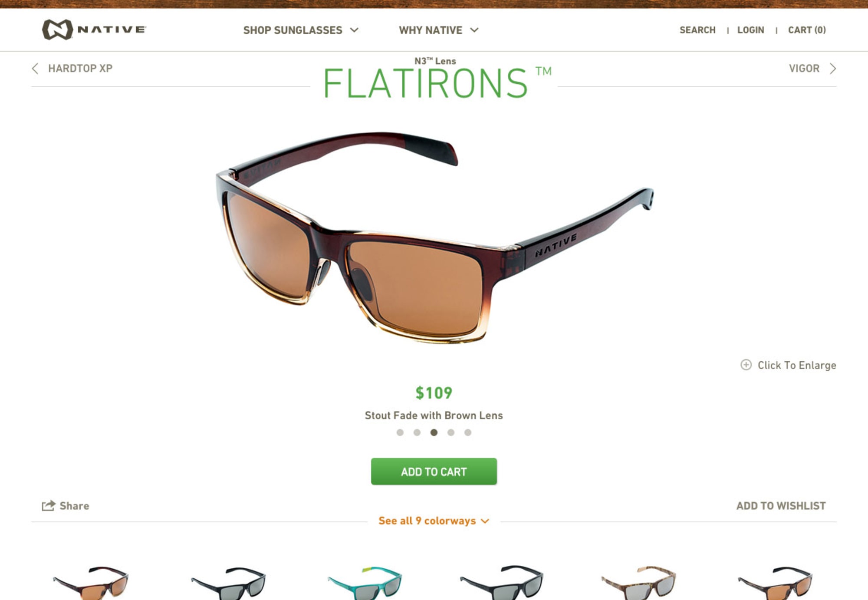Expand the Shop Sunglasses menu
This screenshot has height=600, width=868.
[301, 30]
